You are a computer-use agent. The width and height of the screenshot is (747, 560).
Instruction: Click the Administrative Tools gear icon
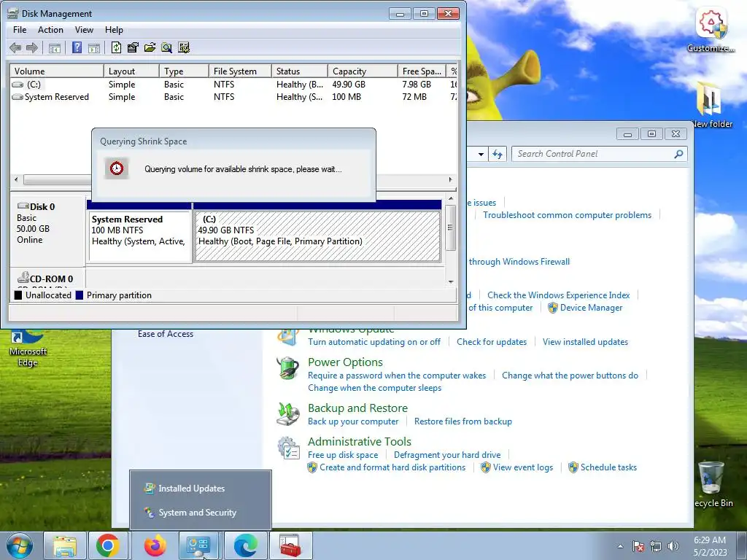[x=289, y=448]
